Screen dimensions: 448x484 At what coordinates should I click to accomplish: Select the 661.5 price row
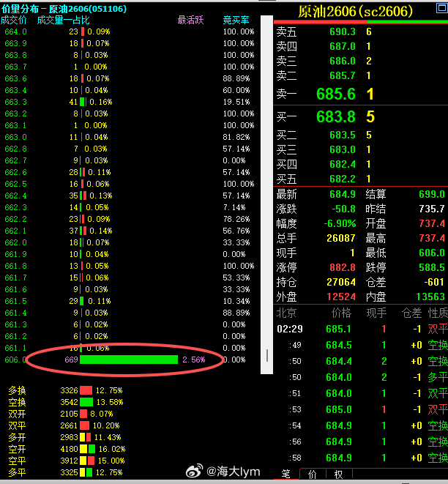click(x=130, y=301)
